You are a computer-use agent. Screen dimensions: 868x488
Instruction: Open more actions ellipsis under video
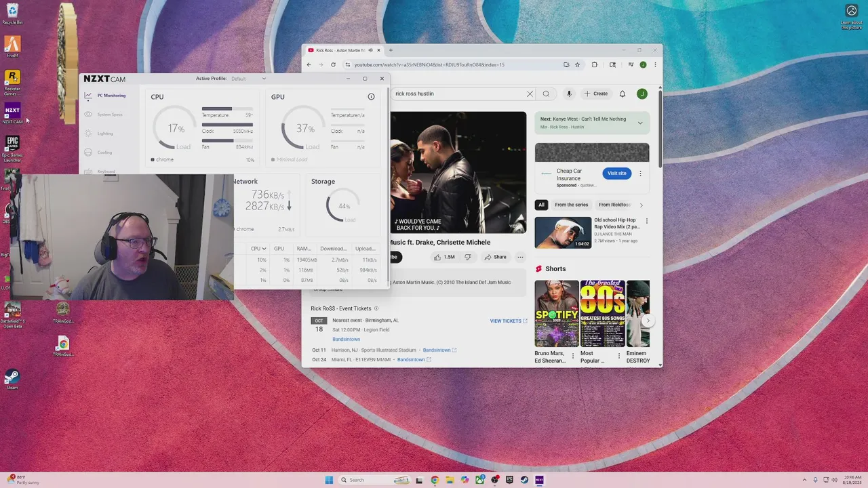(x=520, y=257)
